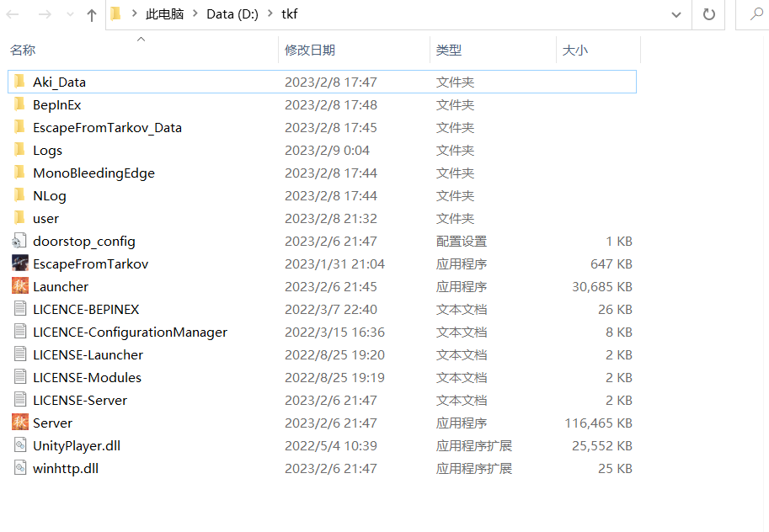The image size is (769, 532).
Task: Open the EscapeFromTarkov application icon
Action: tap(21, 263)
